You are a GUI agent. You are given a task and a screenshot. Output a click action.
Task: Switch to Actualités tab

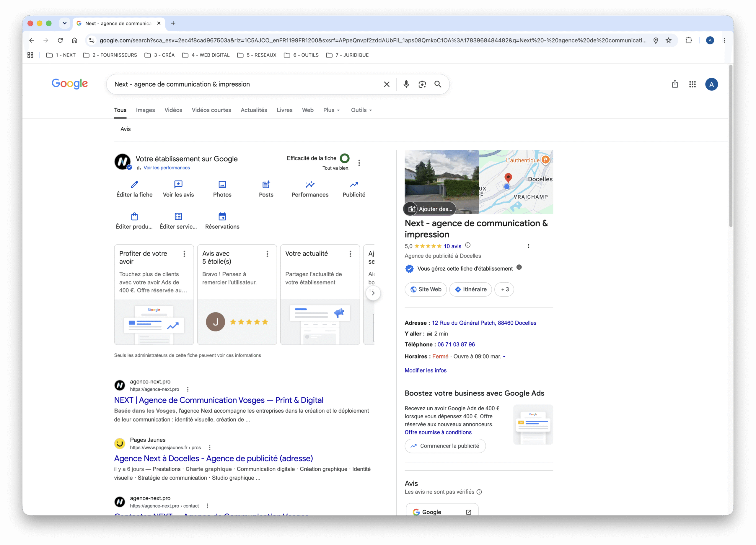click(254, 110)
